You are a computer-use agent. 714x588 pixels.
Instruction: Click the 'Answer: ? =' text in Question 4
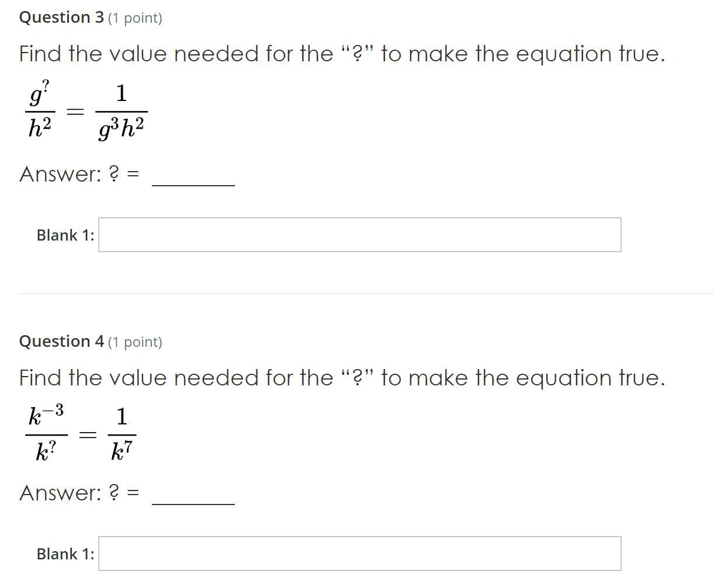point(79,493)
